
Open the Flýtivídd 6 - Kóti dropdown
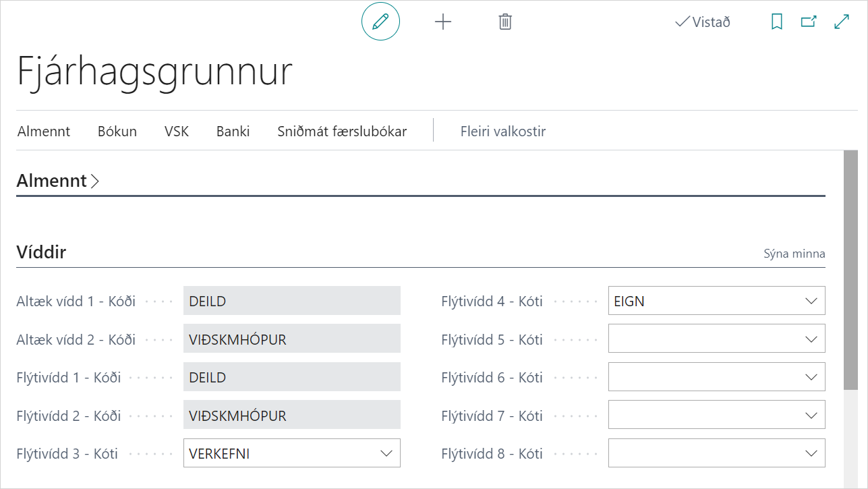(811, 378)
